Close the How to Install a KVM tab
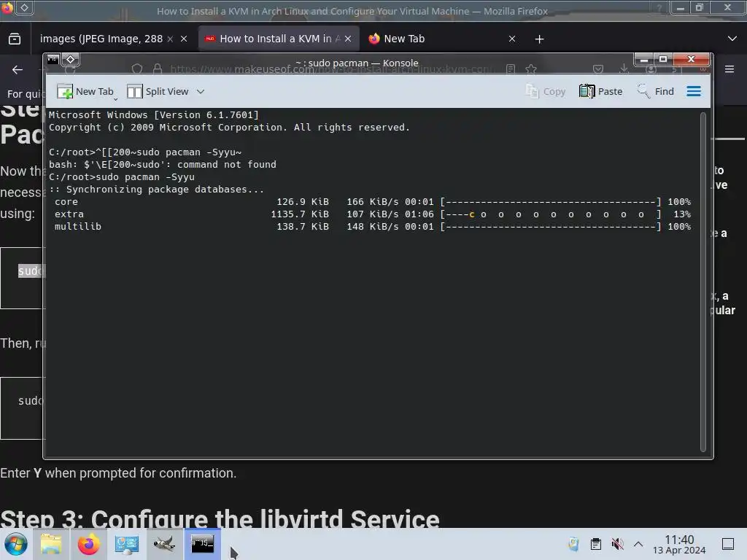This screenshot has height=560, width=747. tap(348, 39)
